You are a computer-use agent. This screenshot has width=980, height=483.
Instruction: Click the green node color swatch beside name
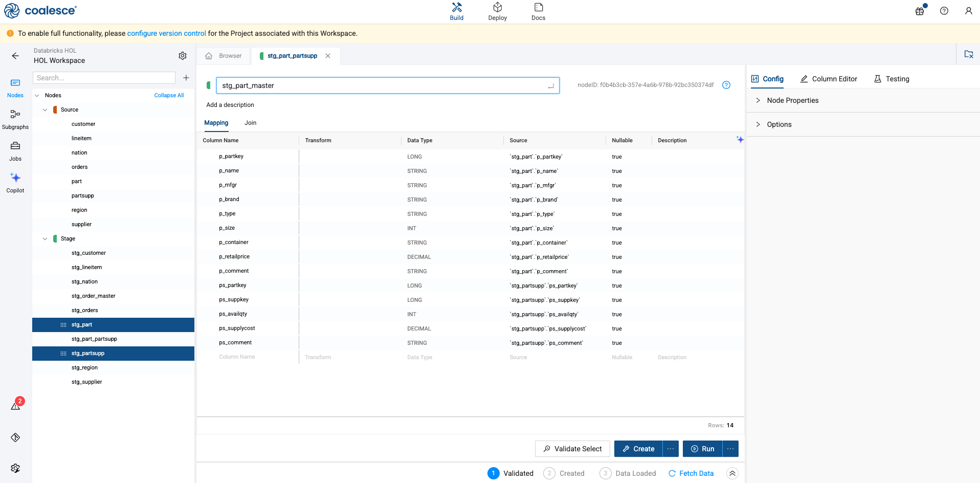pos(208,85)
